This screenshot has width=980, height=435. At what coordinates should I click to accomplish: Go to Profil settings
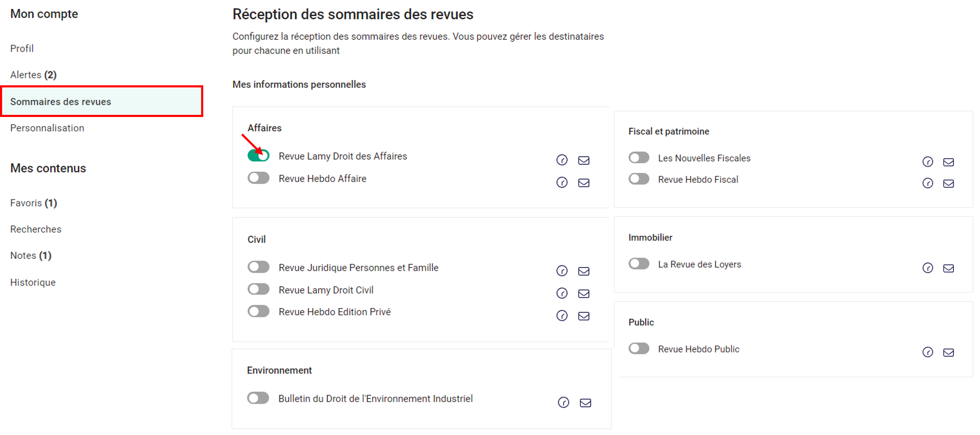tap(22, 48)
